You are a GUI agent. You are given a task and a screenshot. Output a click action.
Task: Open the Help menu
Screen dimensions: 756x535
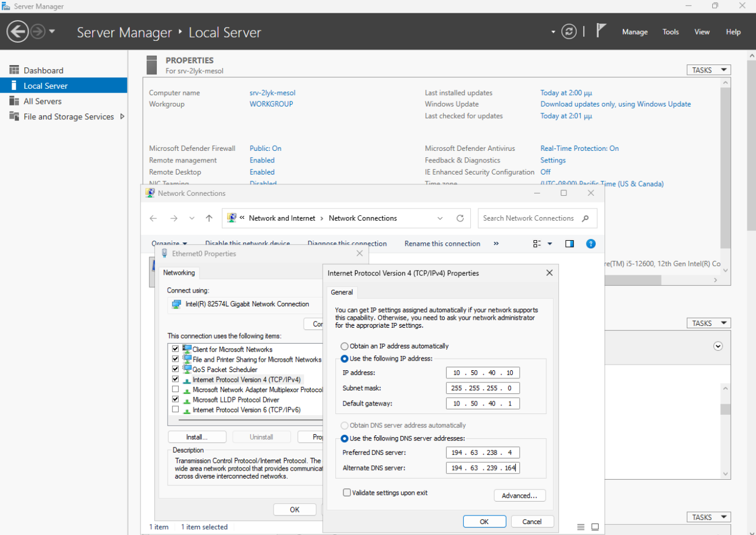coord(733,32)
